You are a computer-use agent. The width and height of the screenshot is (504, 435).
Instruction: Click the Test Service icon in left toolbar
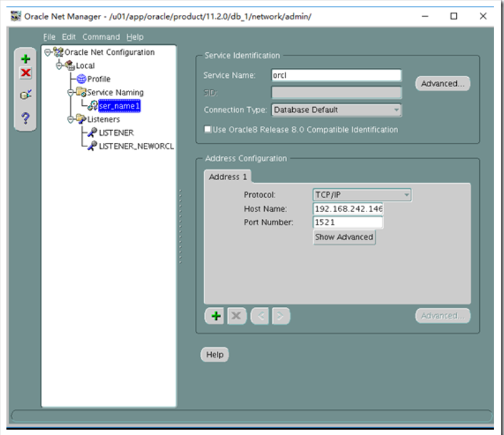[25, 95]
